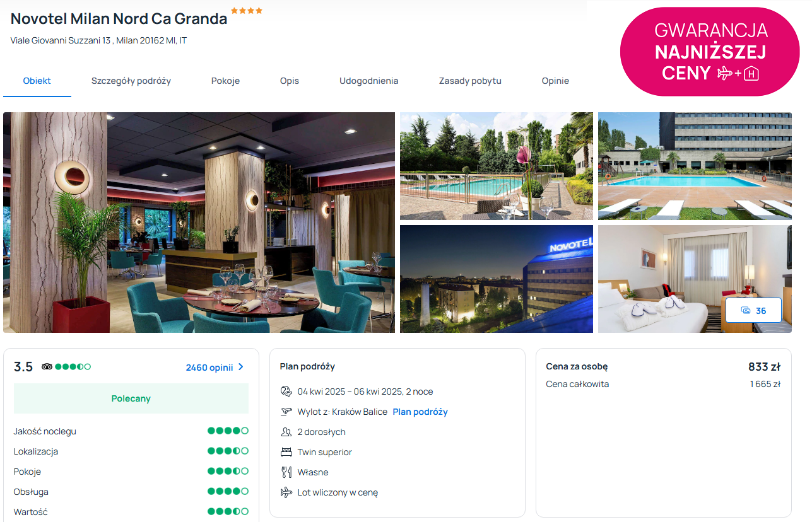
Task: Select the Szczegóły podróży tab
Action: (131, 81)
